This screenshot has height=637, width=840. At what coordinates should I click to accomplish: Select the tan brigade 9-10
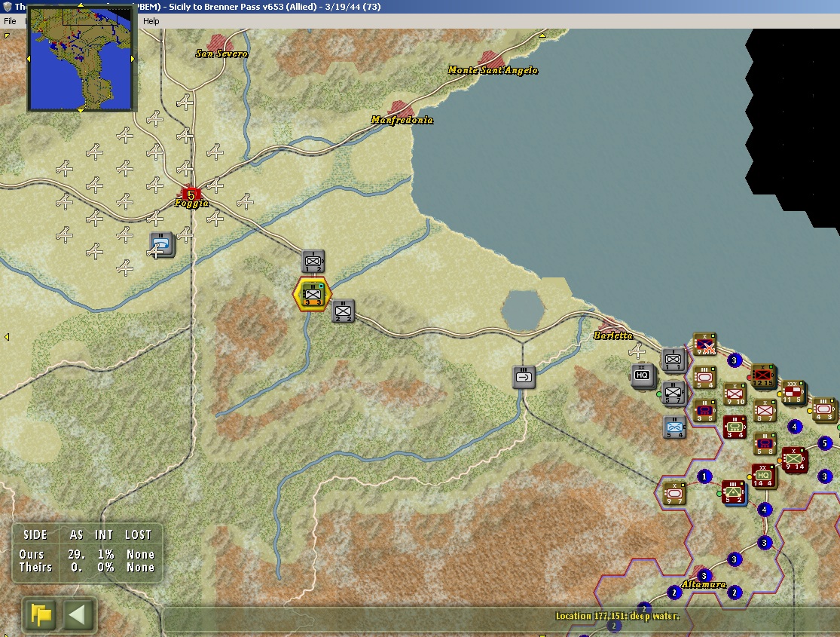tap(735, 394)
